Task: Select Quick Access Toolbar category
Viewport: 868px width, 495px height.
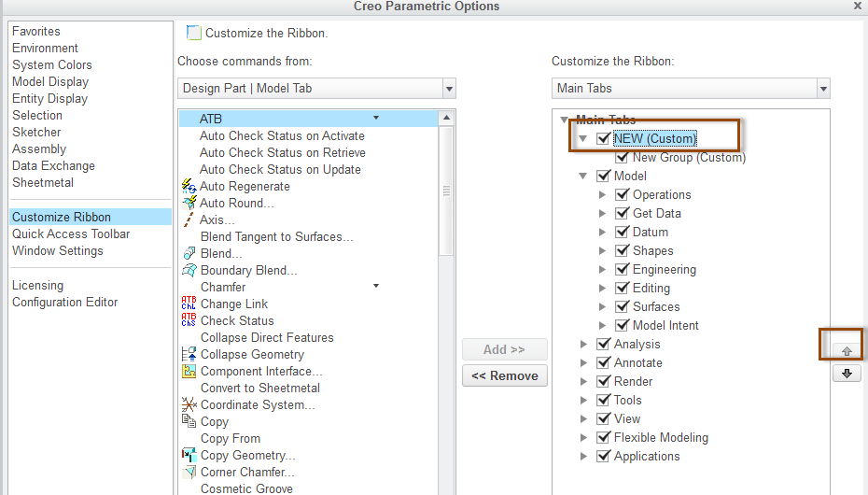Action: [71, 234]
